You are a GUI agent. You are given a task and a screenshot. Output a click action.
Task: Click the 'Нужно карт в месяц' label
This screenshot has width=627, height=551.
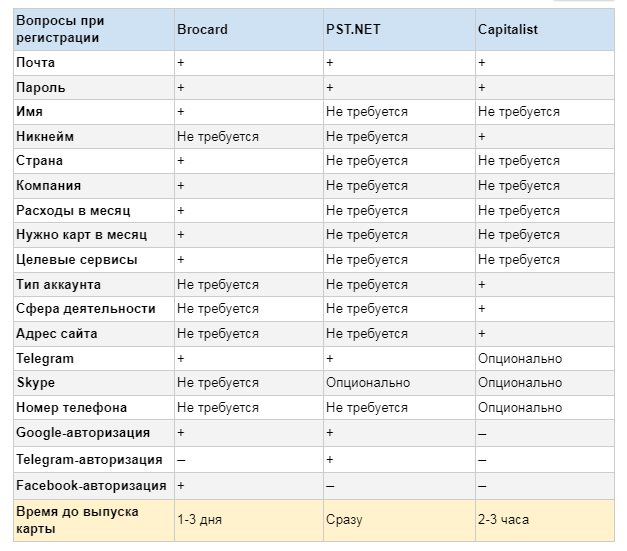click(x=81, y=235)
